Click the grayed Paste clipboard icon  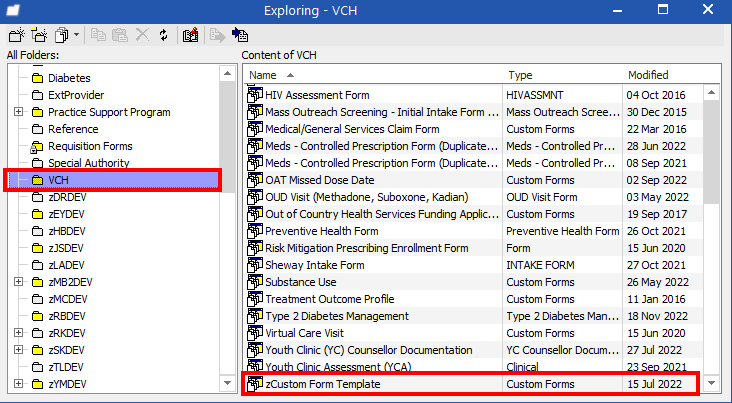120,35
